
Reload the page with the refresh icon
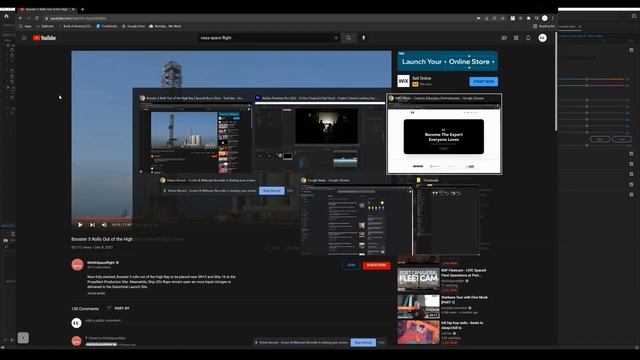[37, 18]
